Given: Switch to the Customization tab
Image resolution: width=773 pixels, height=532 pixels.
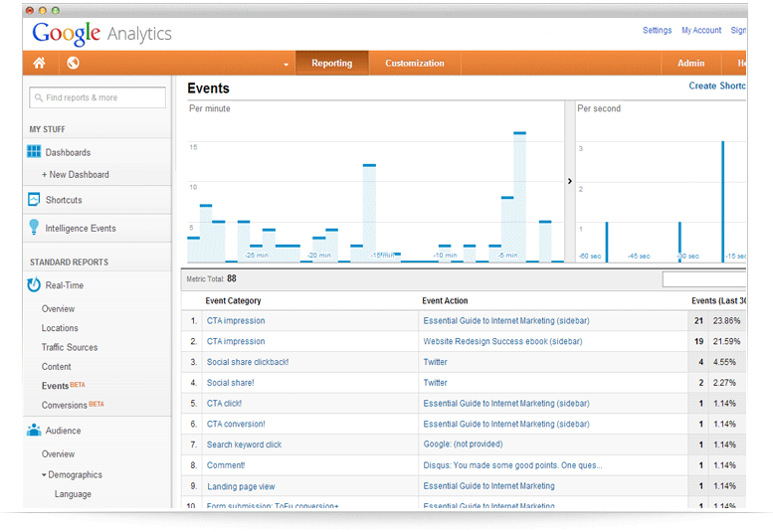Looking at the screenshot, I should (415, 63).
